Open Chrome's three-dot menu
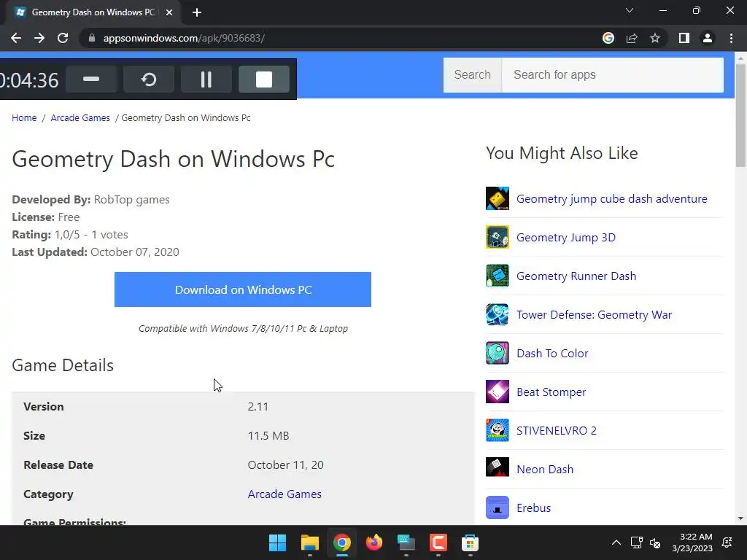The image size is (747, 560). (731, 38)
